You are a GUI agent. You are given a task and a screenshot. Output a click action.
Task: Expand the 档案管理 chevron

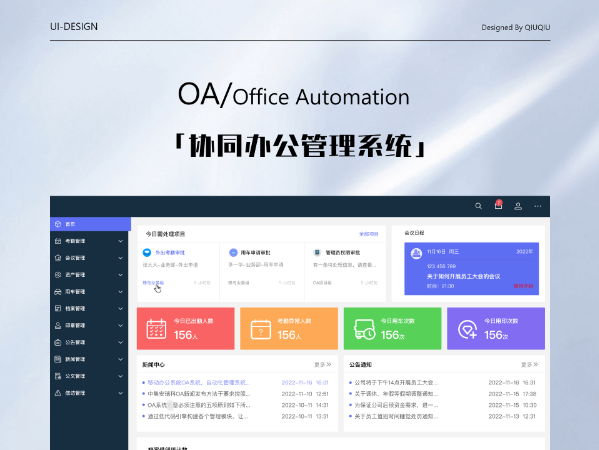121,309
